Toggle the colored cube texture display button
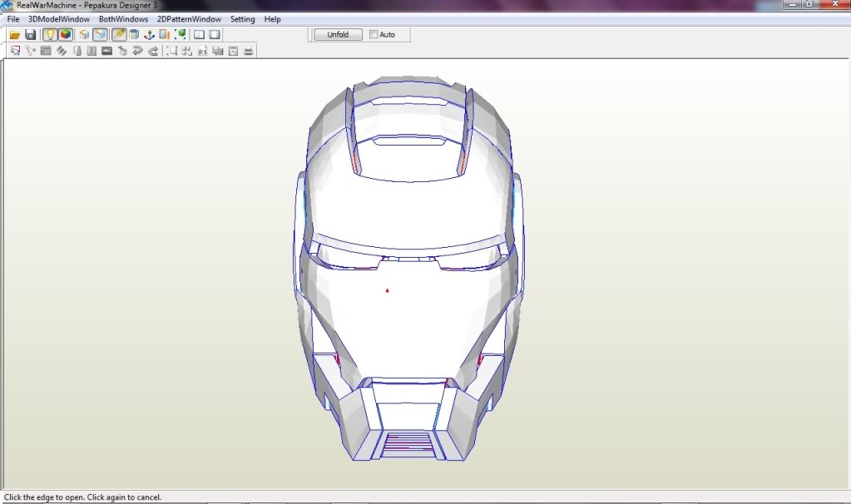The width and height of the screenshot is (851, 504). (x=66, y=35)
